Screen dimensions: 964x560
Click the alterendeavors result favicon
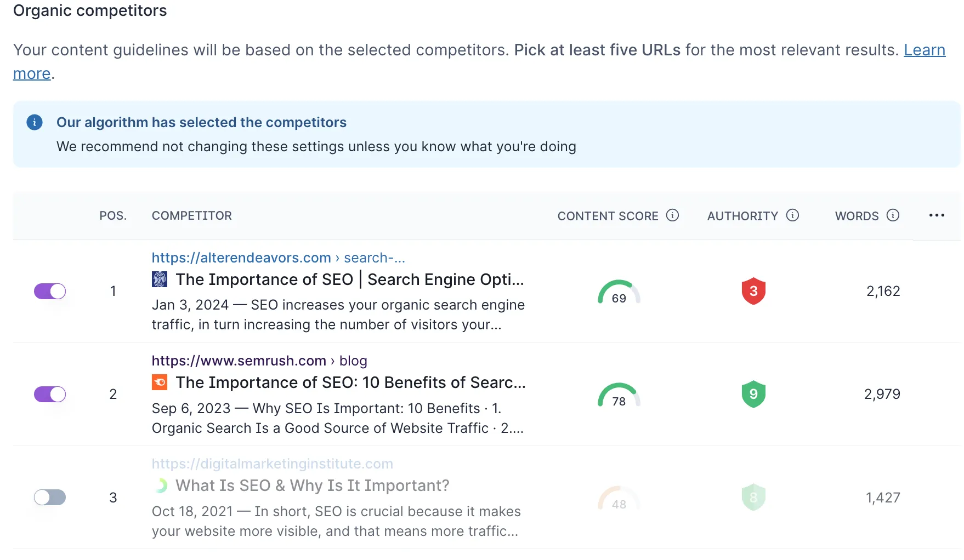point(160,279)
